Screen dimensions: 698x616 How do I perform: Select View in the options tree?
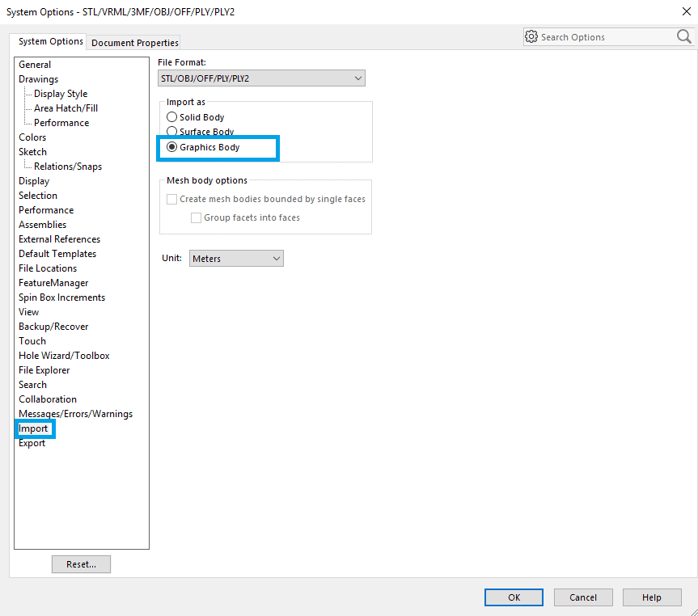(x=28, y=312)
